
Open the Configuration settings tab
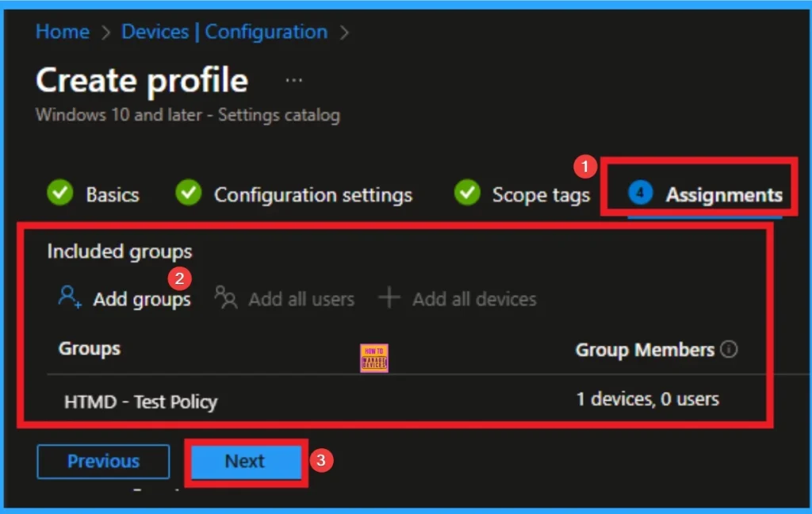coord(313,194)
